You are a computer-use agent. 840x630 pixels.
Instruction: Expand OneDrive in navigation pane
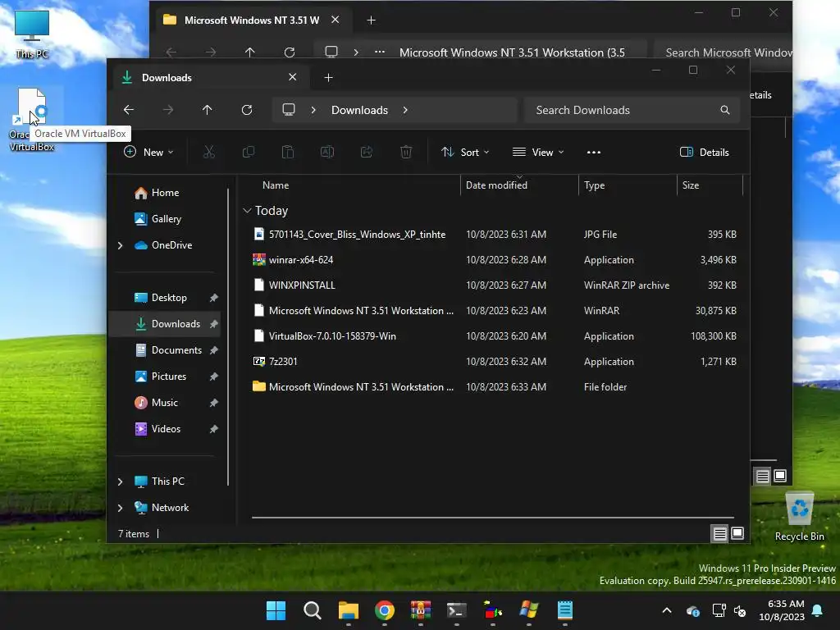click(x=120, y=245)
